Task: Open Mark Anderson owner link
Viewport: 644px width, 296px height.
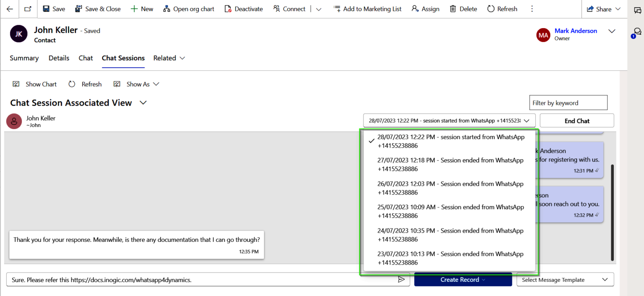Action: click(575, 31)
